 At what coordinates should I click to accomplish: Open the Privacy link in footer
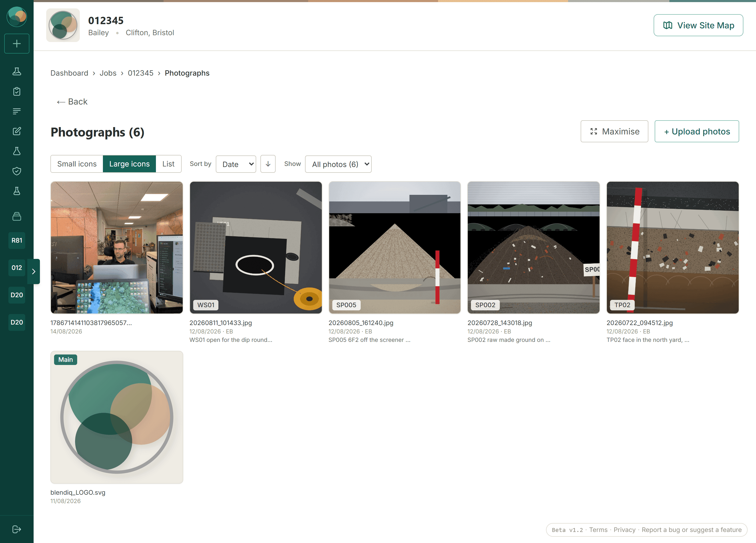pyautogui.click(x=624, y=530)
